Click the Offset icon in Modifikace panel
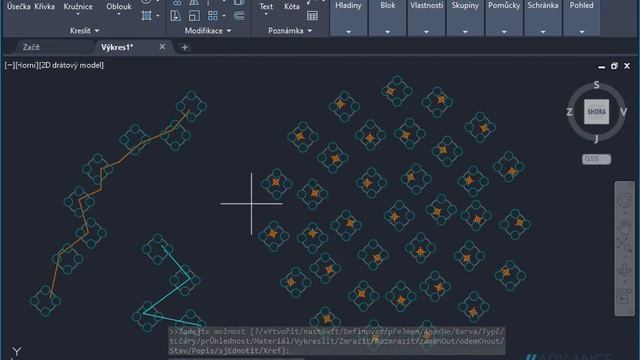 coord(239,16)
